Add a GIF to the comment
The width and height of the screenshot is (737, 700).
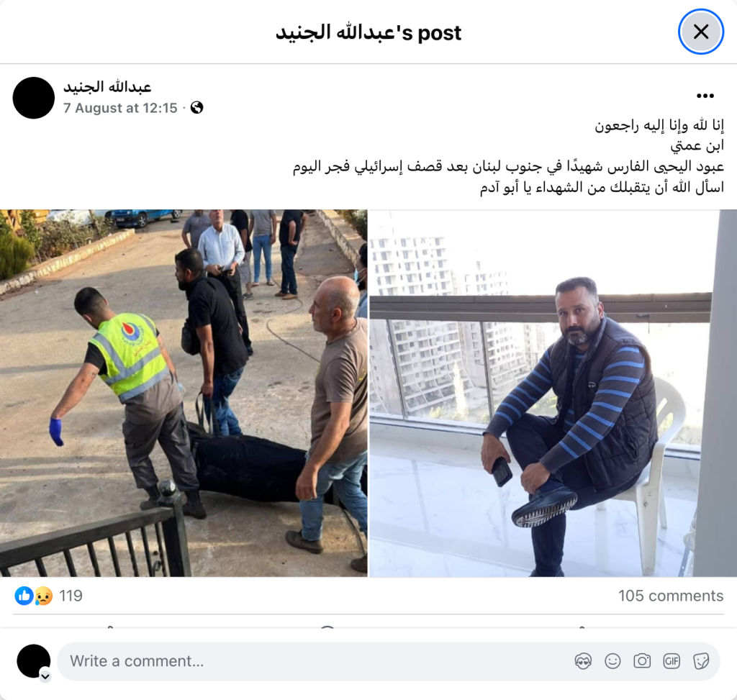[672, 661]
